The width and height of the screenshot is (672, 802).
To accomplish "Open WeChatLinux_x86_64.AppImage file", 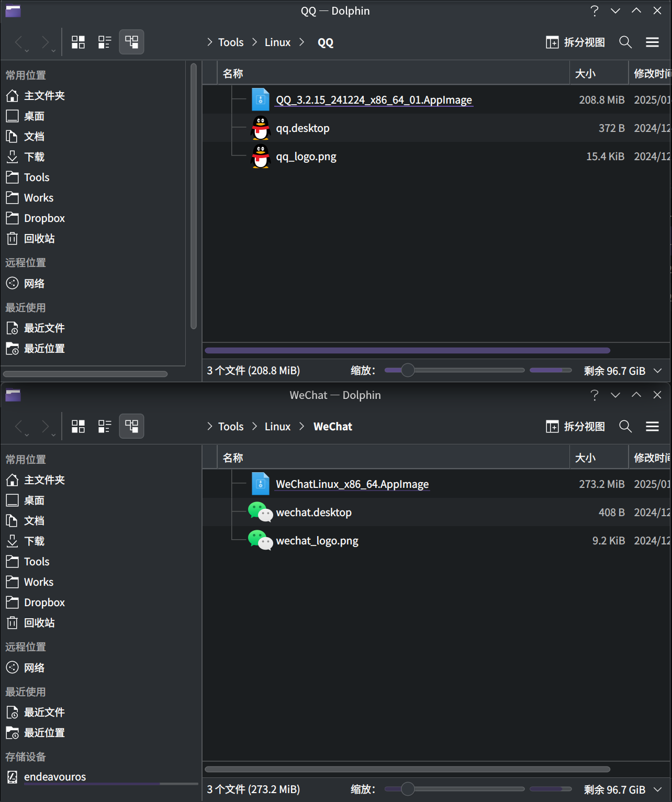I will click(x=352, y=484).
